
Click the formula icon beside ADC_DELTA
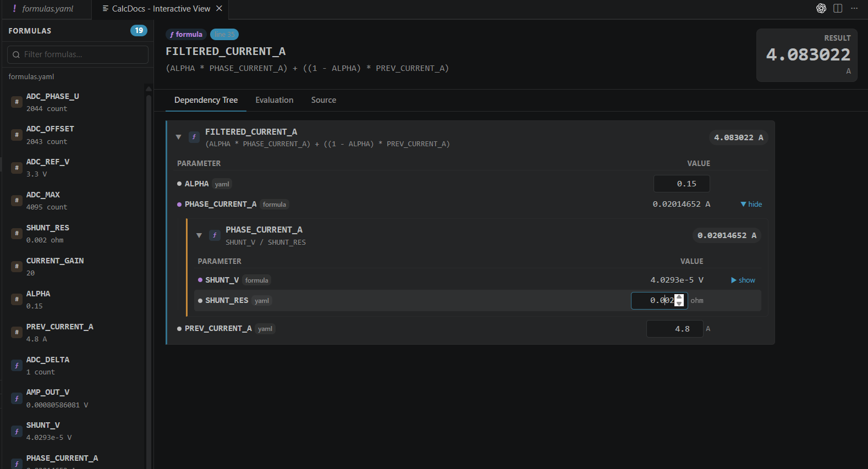tap(17, 366)
